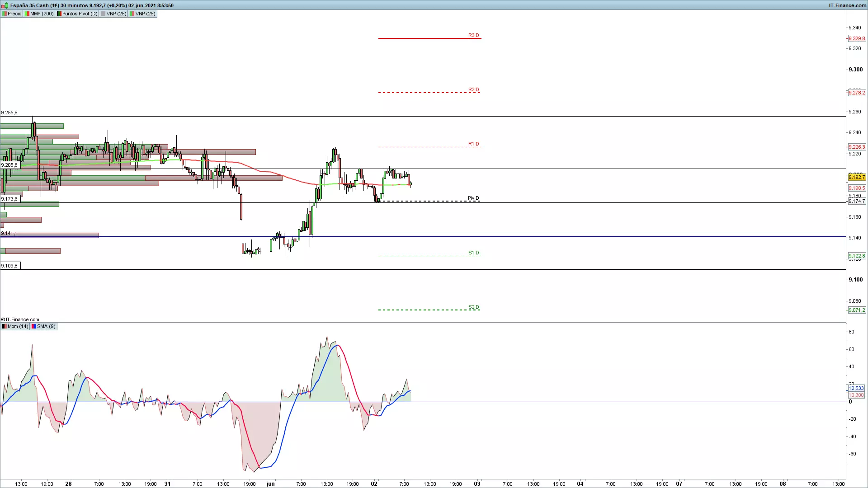Click the 9.109,8 horizontal line label
This screenshot has width=868, height=488.
(x=9, y=266)
